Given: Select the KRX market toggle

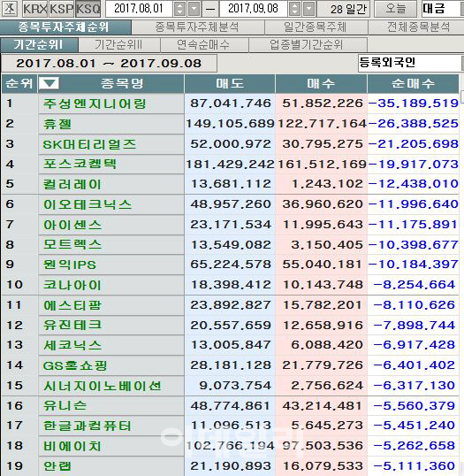Looking at the screenshot, I should coord(34,9).
